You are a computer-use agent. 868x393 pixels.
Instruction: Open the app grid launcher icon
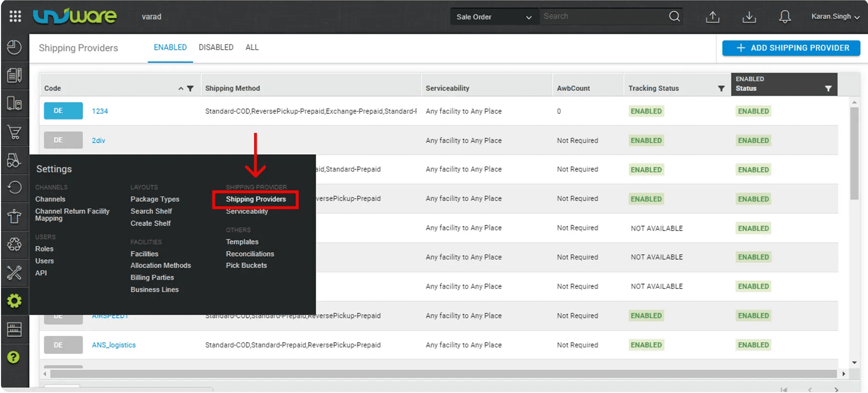[15, 16]
